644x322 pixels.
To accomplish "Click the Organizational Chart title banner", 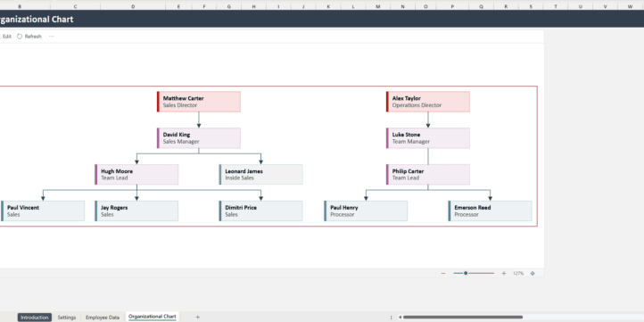I will [322, 20].
